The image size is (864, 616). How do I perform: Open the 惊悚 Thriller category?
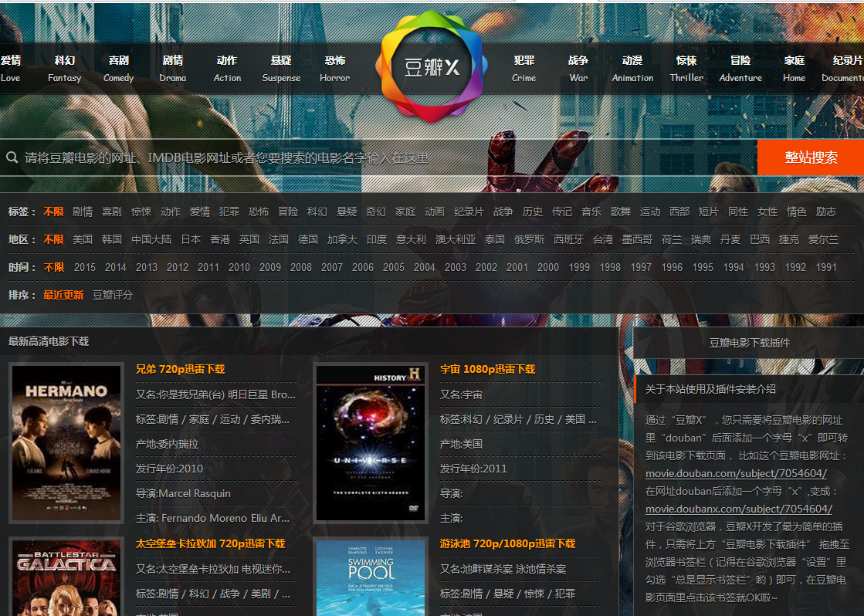686,69
